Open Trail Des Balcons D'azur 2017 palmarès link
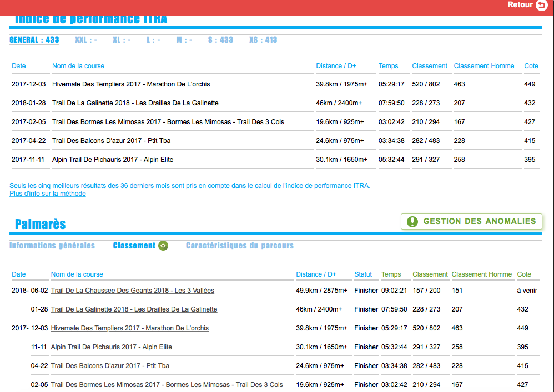Image resolution: width=554 pixels, height=392 pixels. 110,366
